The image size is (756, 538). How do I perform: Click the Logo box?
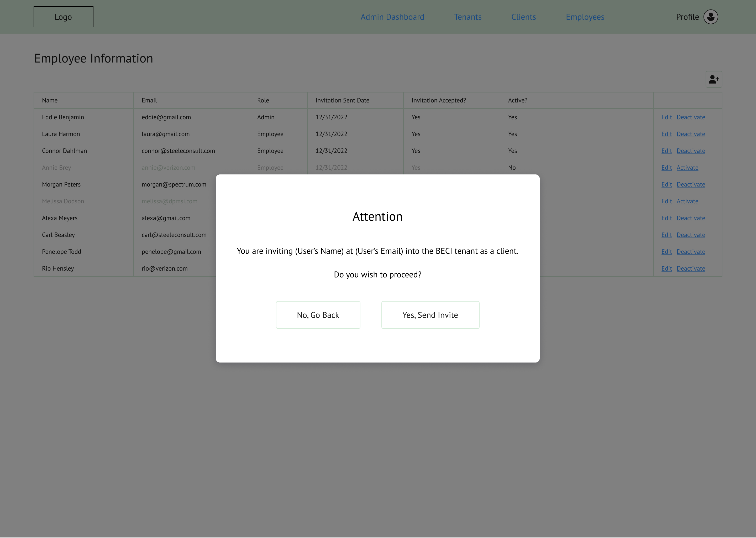click(x=63, y=17)
